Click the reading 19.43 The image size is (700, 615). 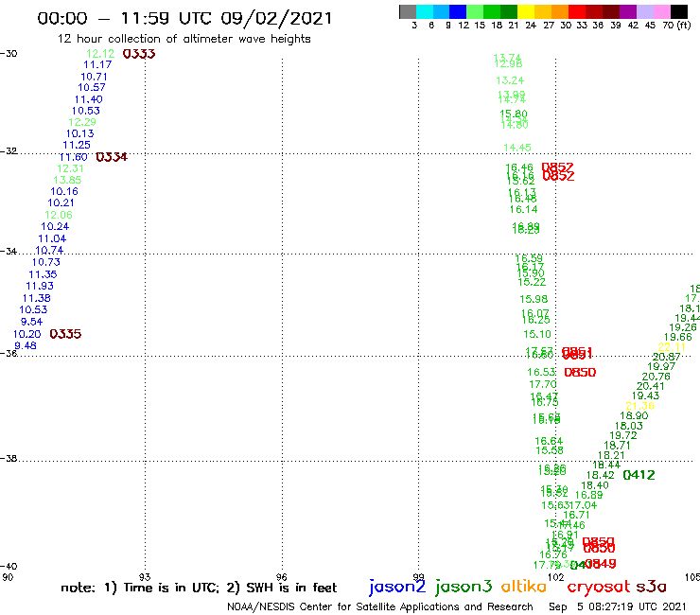coord(645,395)
